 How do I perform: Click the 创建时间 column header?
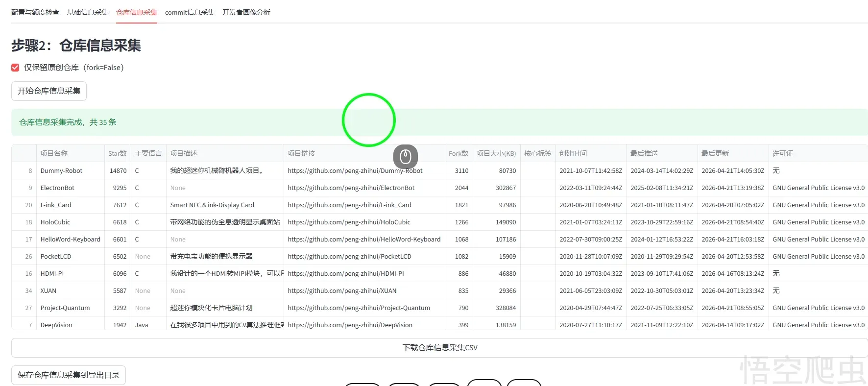point(573,153)
